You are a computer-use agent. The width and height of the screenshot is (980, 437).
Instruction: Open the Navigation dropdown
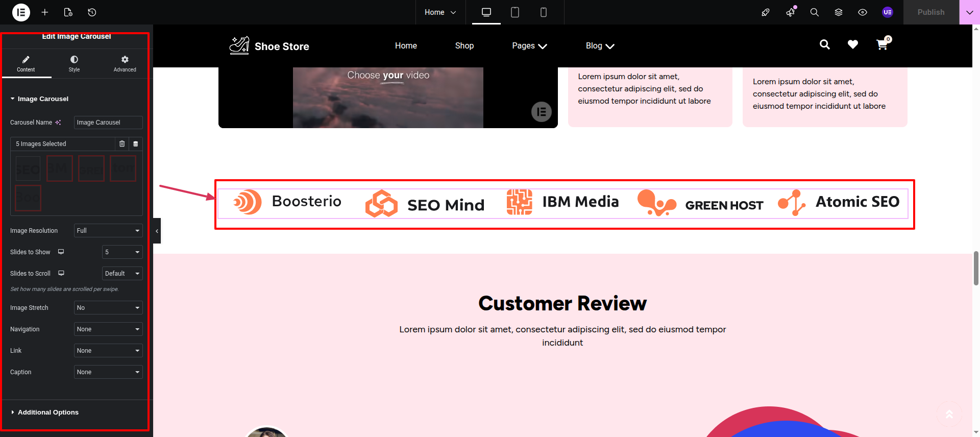[x=108, y=329]
